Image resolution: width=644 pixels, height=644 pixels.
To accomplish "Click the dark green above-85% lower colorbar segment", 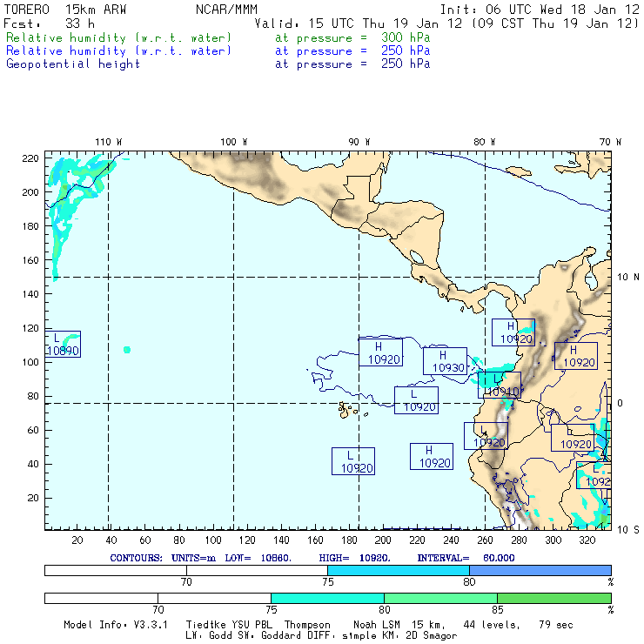I will 554,598.
